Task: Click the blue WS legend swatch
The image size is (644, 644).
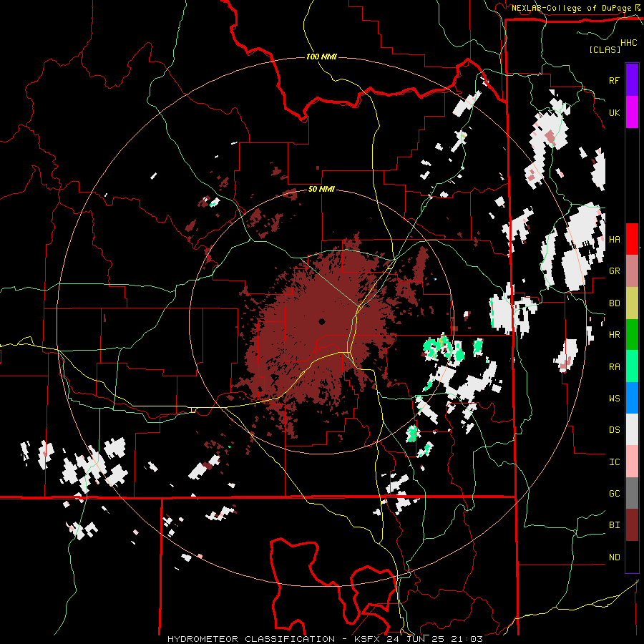Action: (x=632, y=398)
